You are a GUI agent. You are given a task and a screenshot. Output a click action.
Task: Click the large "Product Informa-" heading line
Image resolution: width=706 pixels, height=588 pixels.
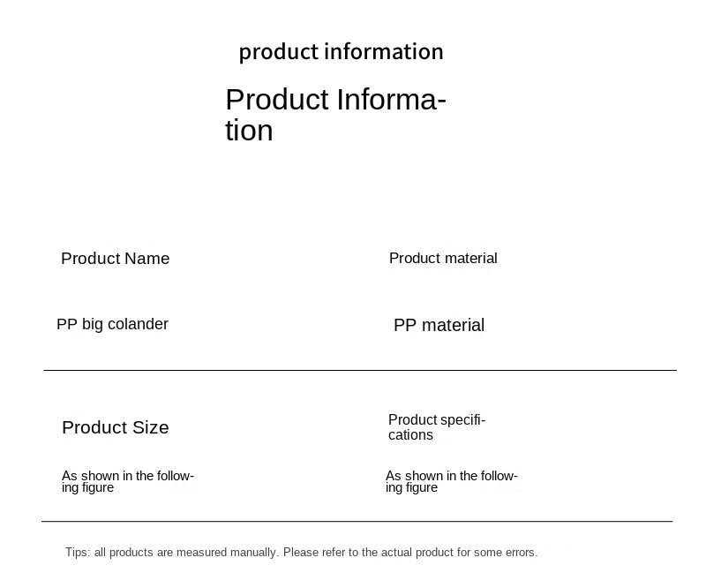coord(335,100)
